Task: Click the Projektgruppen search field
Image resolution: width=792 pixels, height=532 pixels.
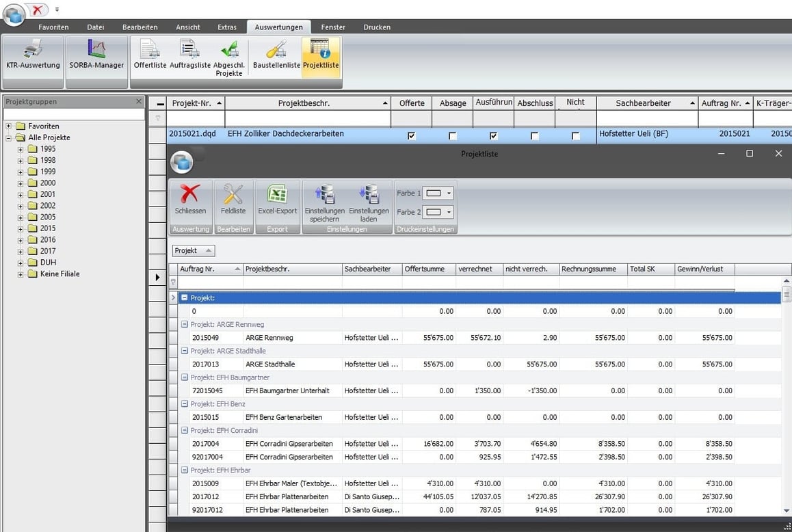Action: (x=74, y=114)
